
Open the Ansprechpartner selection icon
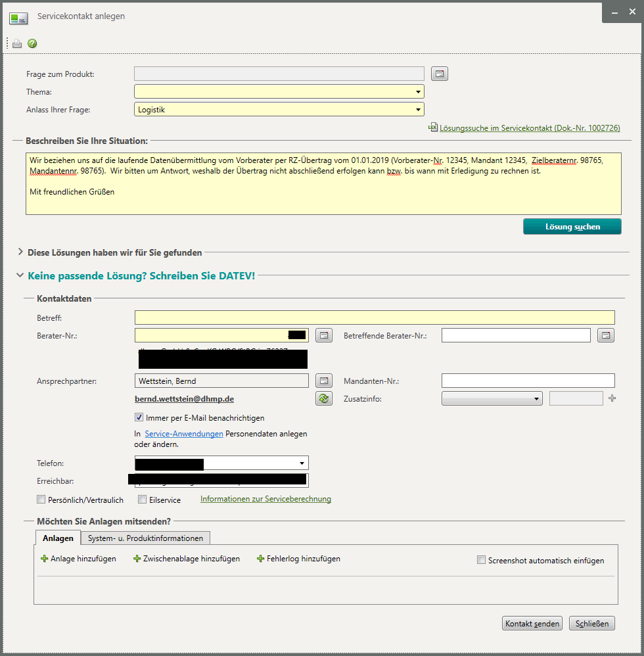[324, 381]
